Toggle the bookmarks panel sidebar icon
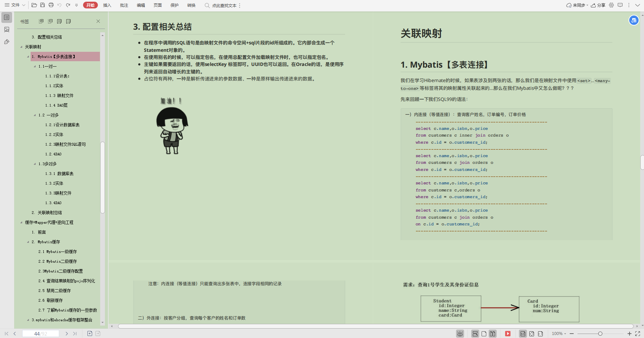 click(7, 17)
